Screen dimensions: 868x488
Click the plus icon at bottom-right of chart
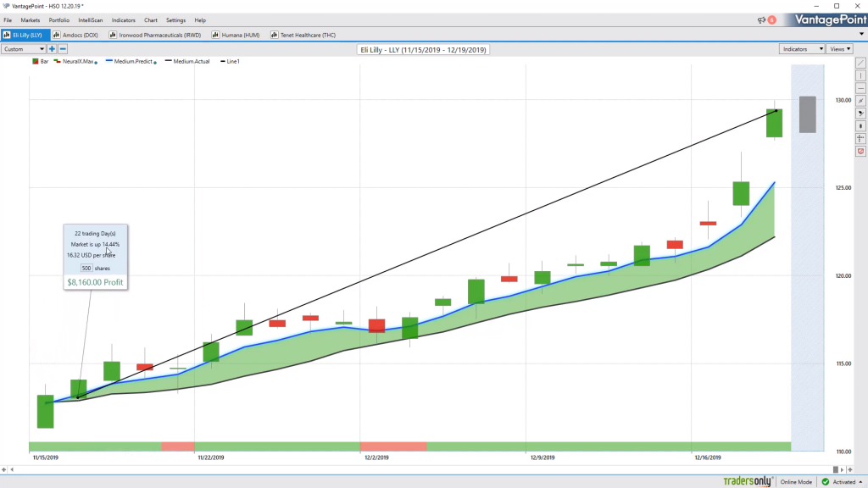[x=850, y=469]
